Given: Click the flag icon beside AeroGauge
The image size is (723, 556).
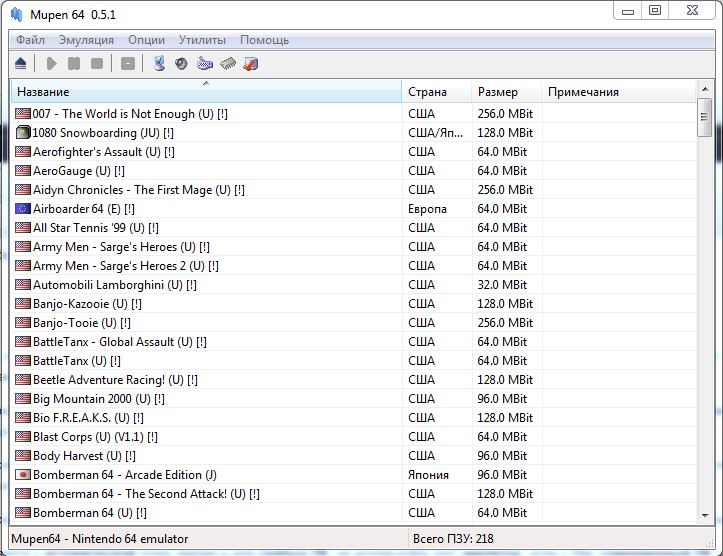Looking at the screenshot, I should click(23, 171).
